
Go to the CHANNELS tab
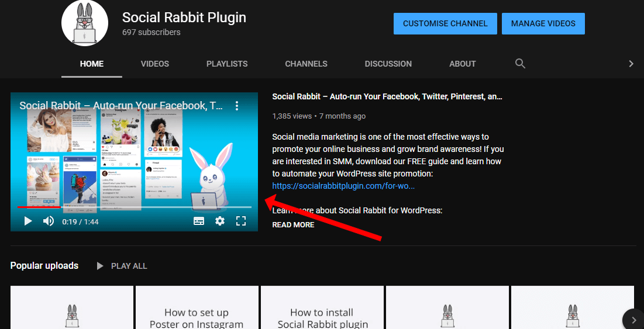(306, 64)
